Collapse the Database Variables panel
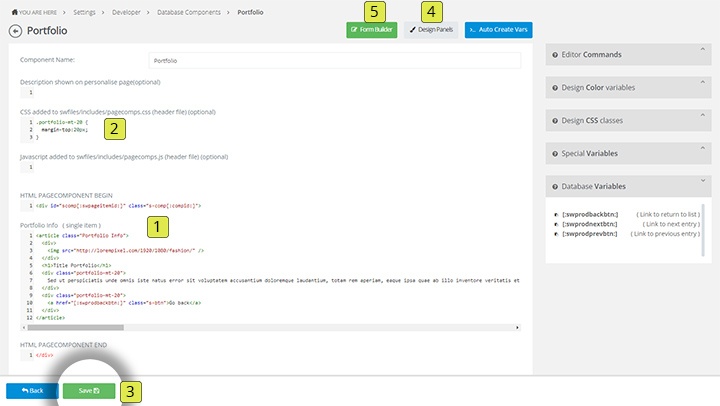720x406 pixels. 628,186
